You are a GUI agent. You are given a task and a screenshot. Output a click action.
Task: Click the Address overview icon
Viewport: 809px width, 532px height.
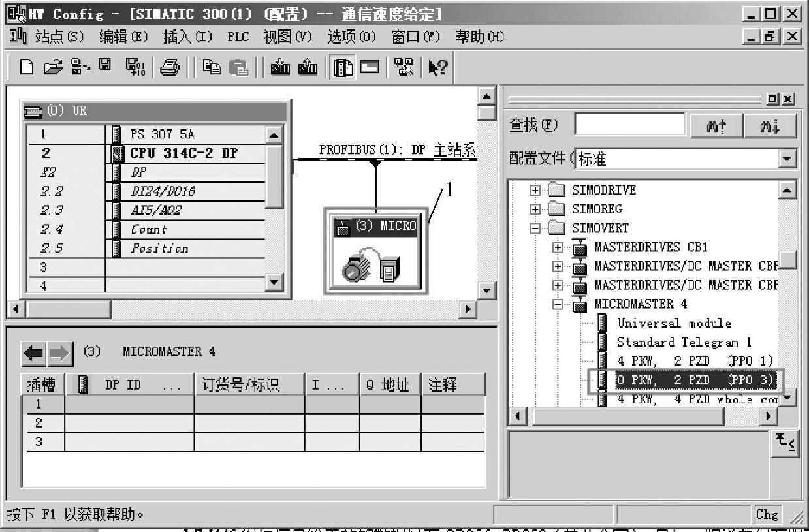click(370, 67)
